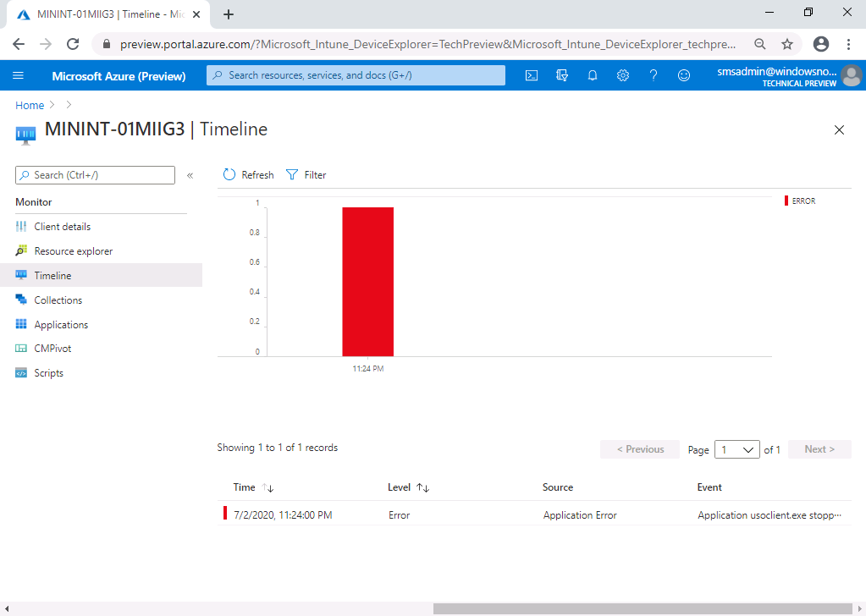The width and height of the screenshot is (866, 616).
Task: Click the Application usoclient.exe stopp... event cell
Action: point(769,515)
